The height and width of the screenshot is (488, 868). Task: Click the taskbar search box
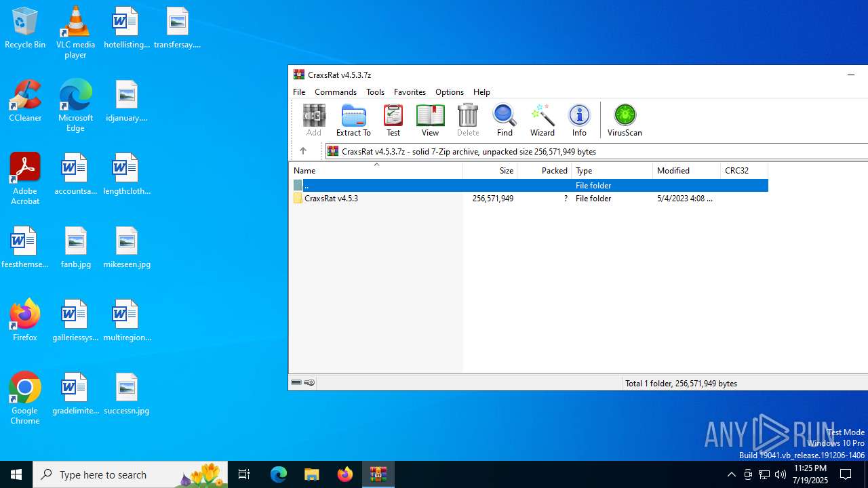[130, 474]
